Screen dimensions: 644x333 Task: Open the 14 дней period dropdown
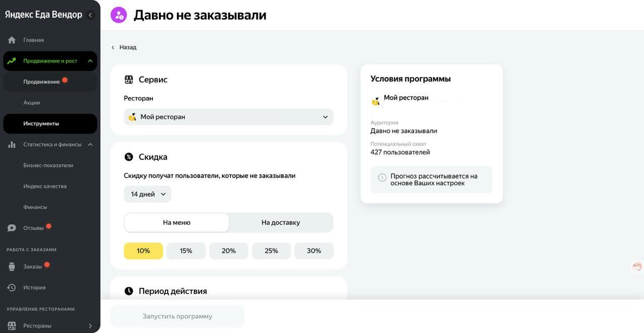(x=147, y=194)
